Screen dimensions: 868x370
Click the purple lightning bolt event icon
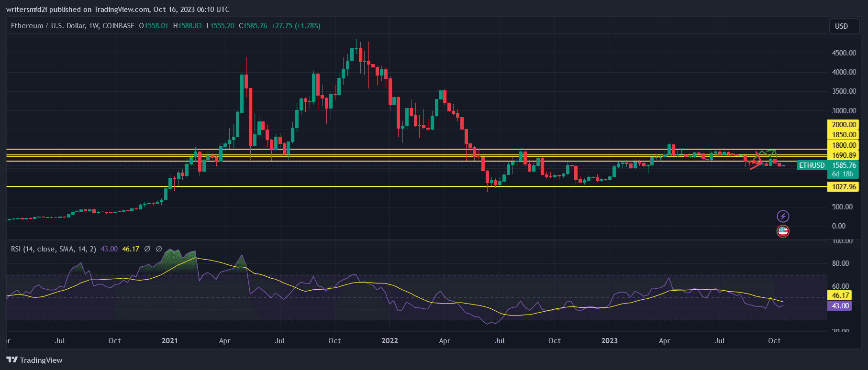pyautogui.click(x=783, y=216)
